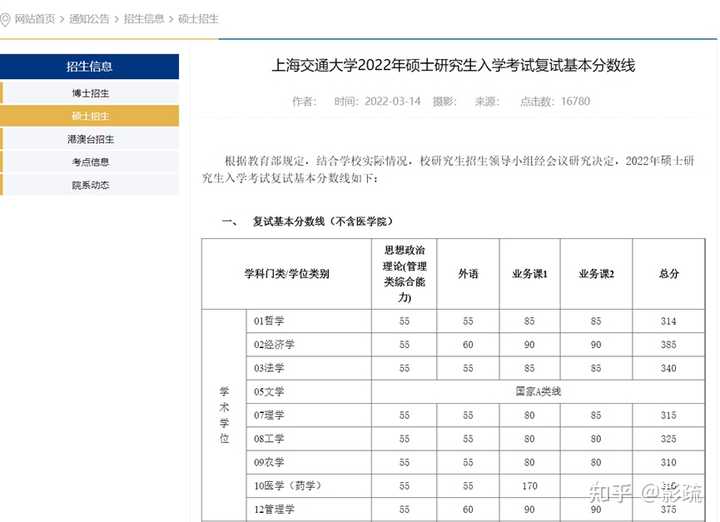Click 业务课1 score 170 for 10医学

pos(529,486)
